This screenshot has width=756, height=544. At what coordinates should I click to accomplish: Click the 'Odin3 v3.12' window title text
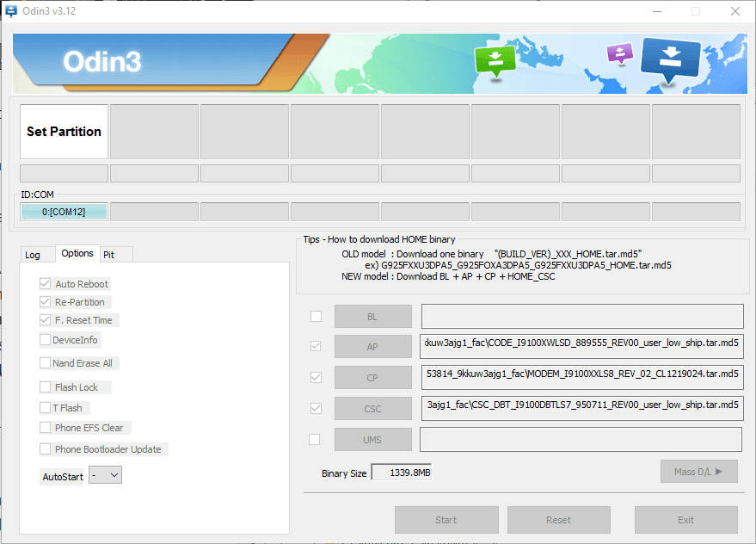click(x=49, y=11)
